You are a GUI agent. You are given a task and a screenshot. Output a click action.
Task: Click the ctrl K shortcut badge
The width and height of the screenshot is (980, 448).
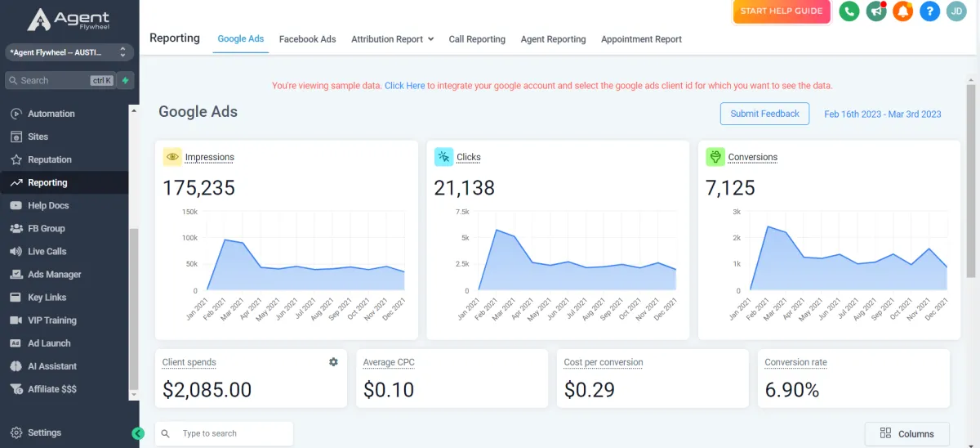tap(102, 80)
